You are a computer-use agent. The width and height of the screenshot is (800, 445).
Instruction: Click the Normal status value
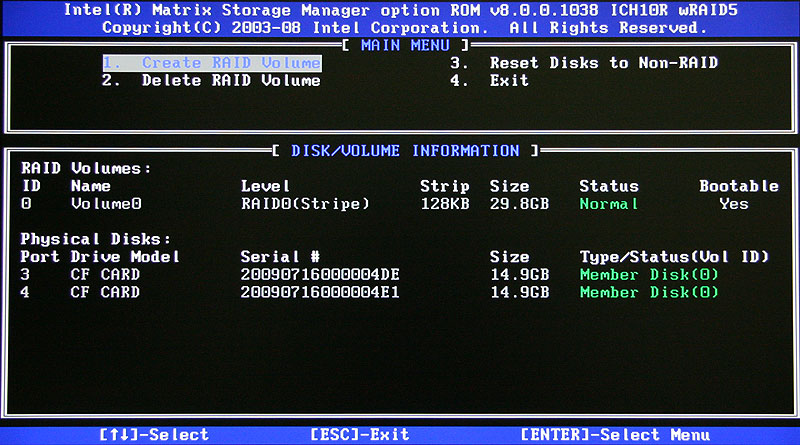pyautogui.click(x=609, y=204)
